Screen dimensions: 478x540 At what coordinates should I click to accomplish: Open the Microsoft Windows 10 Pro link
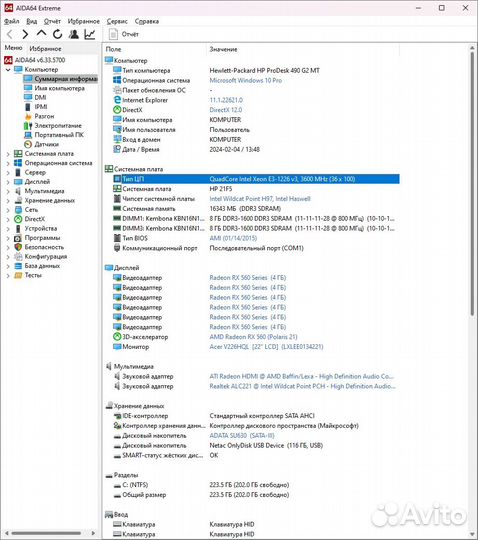click(x=246, y=80)
